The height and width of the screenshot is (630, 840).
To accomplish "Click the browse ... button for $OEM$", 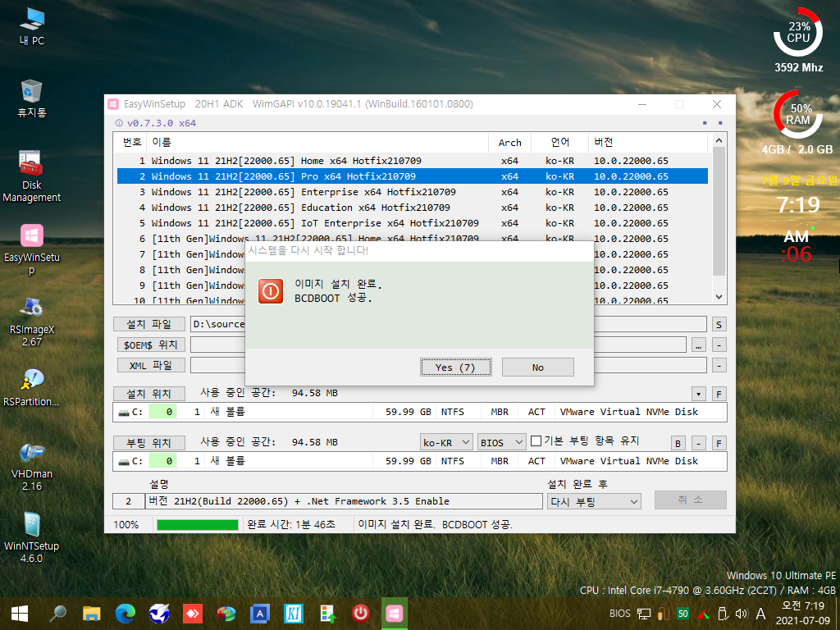I will coord(699,345).
